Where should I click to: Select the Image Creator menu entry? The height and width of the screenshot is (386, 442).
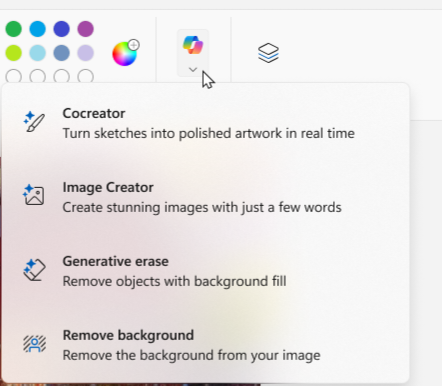[205, 197]
